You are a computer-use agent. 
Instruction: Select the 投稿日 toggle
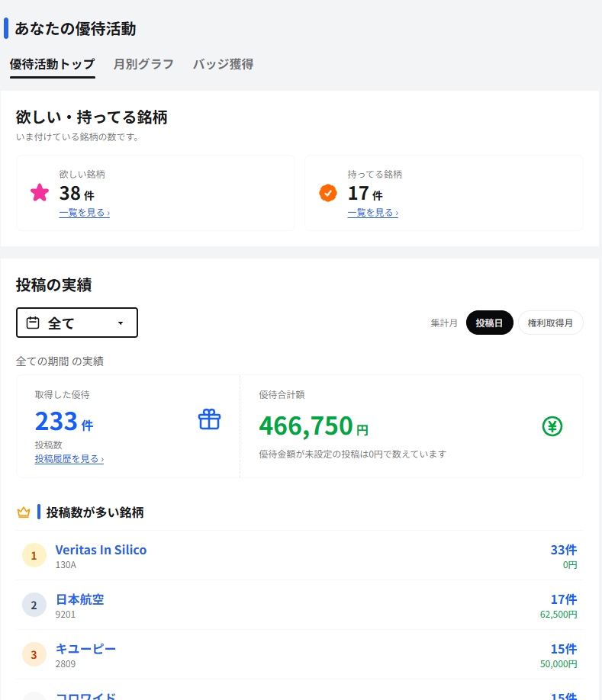[490, 323]
